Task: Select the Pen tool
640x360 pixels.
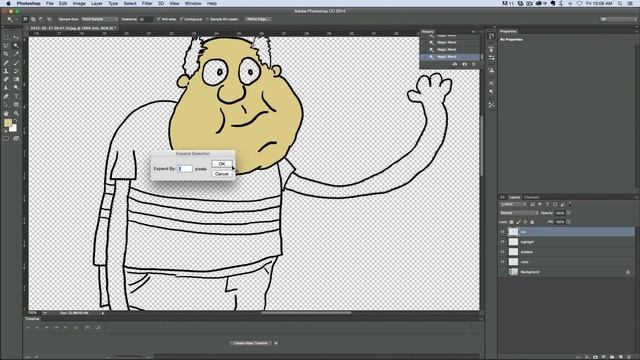Action: (x=6, y=96)
